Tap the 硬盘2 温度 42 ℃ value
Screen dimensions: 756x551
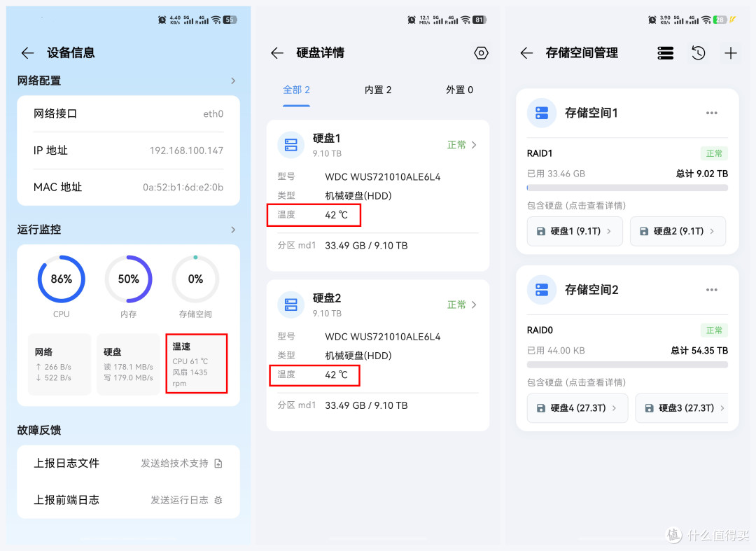point(336,375)
